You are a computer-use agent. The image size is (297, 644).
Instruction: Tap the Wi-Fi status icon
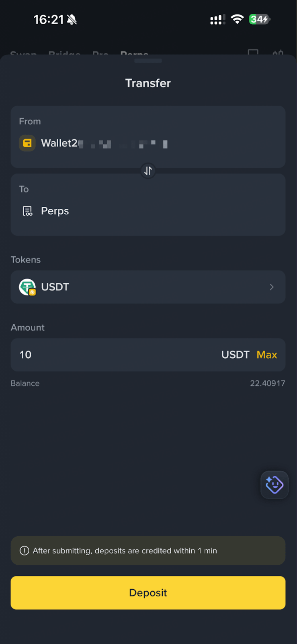[x=238, y=19]
